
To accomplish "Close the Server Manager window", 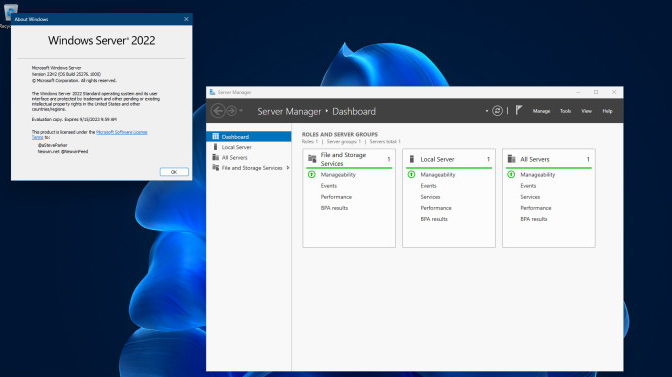I will 614,92.
